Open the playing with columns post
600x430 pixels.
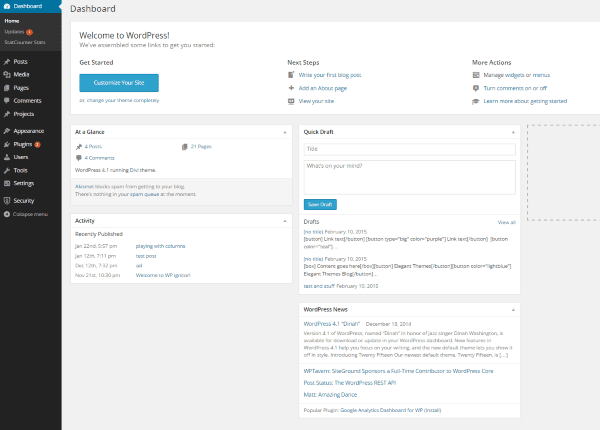(x=160, y=246)
